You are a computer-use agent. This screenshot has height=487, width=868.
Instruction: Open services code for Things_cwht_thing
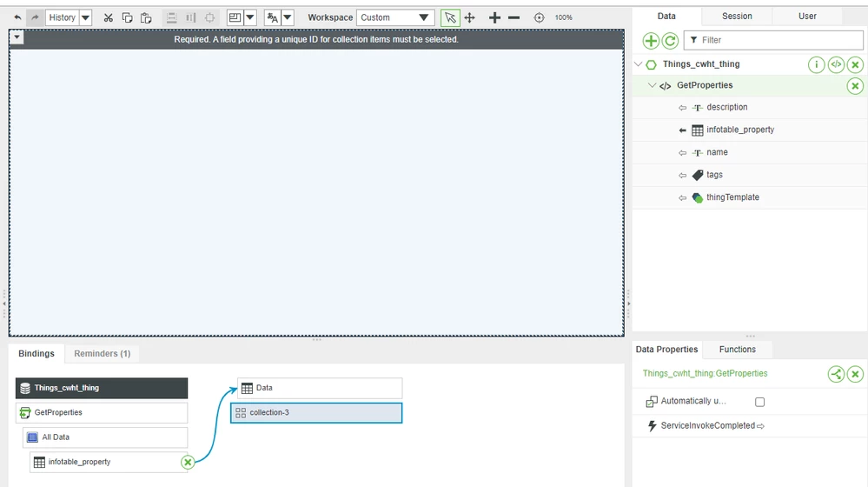pos(836,65)
